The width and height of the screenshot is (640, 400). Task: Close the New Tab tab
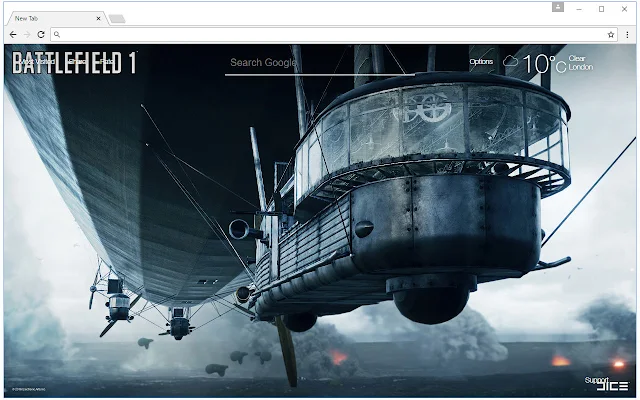(98, 18)
